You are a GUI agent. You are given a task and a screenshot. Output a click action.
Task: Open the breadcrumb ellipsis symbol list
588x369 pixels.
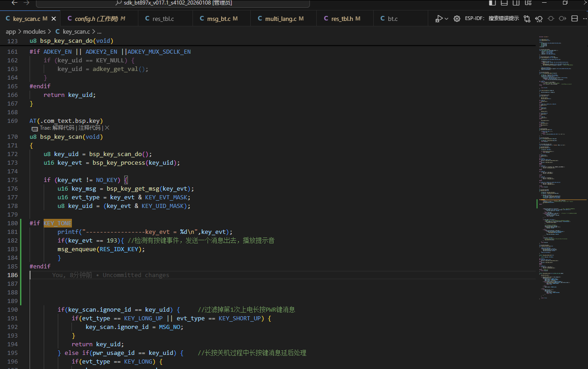click(x=99, y=32)
